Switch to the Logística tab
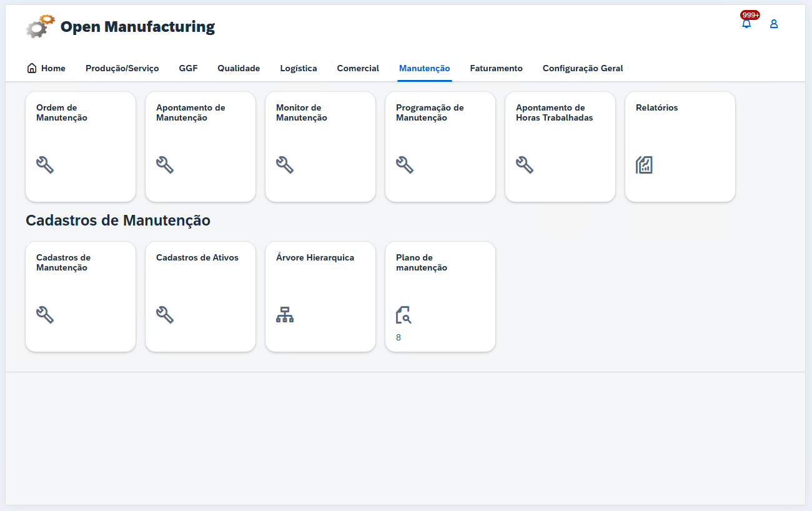The width and height of the screenshot is (812, 511). point(298,68)
